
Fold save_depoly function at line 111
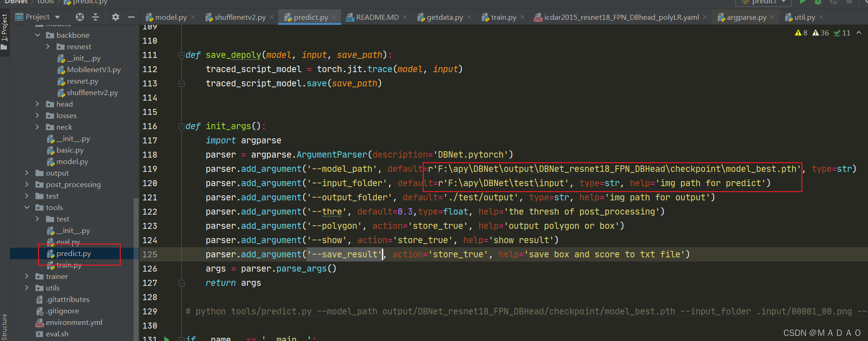point(181,55)
